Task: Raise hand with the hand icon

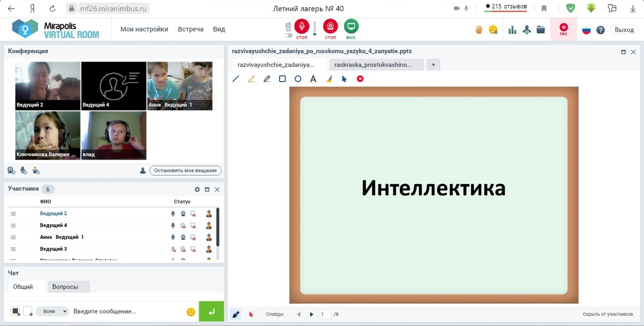Action: (479, 30)
